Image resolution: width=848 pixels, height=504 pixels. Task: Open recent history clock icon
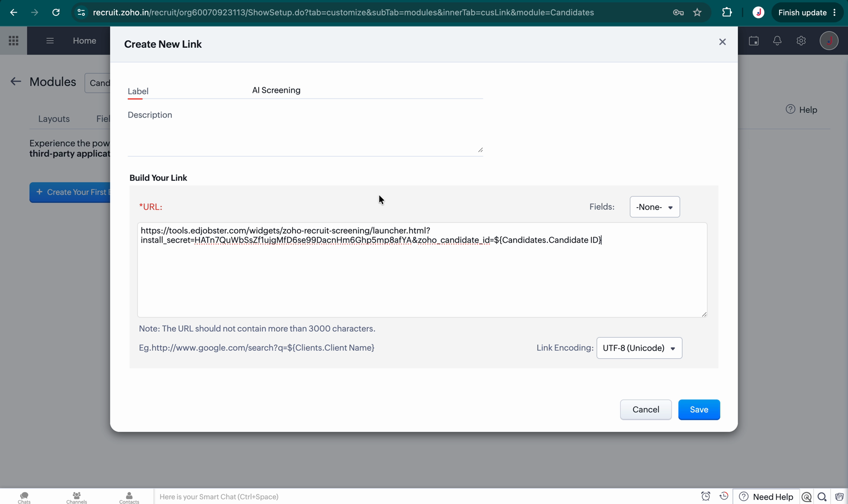724,497
